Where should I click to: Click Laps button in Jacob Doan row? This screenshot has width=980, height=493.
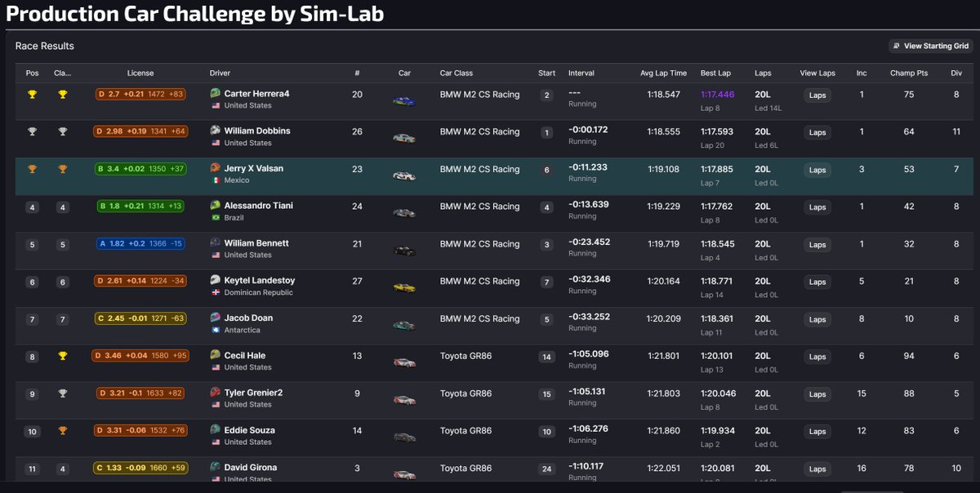(x=817, y=319)
